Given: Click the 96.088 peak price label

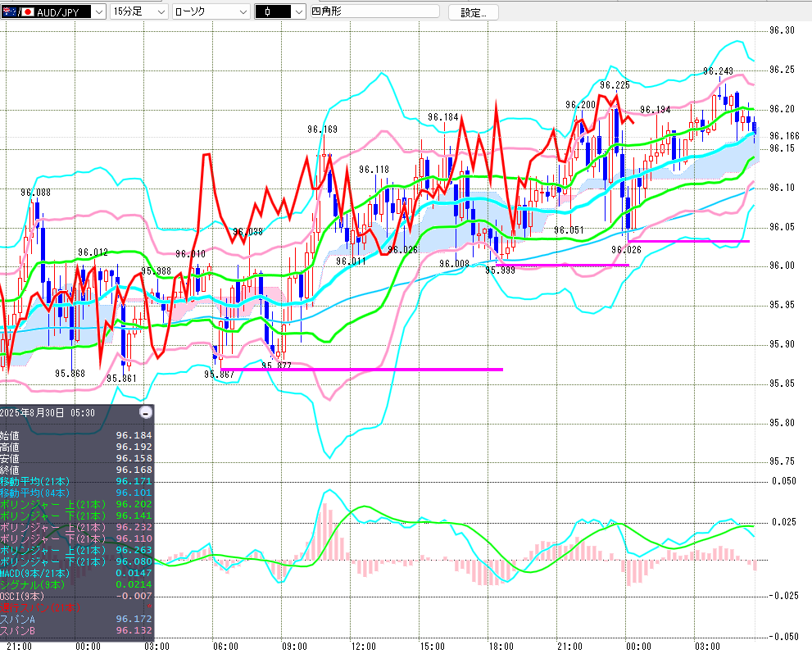Looking at the screenshot, I should 36,192.
